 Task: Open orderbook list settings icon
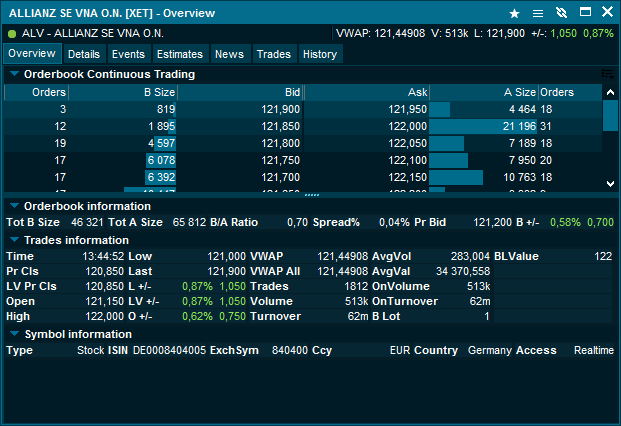pyautogui.click(x=608, y=74)
